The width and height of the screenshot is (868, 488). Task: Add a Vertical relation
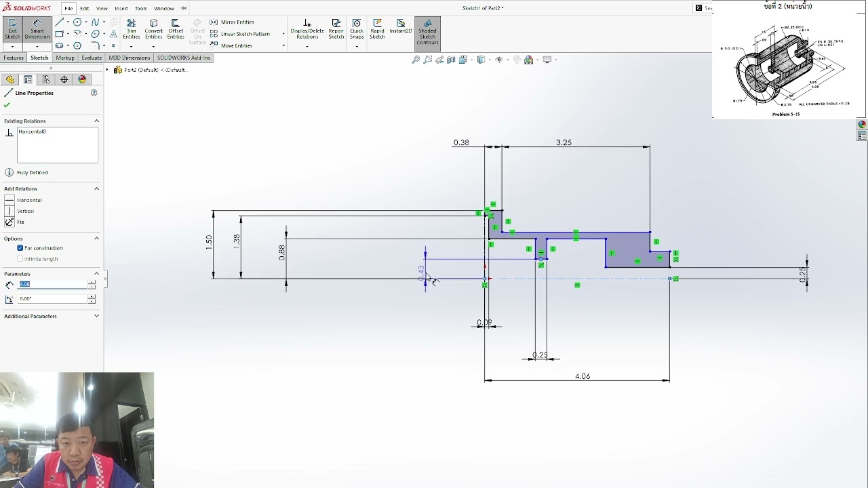pos(20,211)
